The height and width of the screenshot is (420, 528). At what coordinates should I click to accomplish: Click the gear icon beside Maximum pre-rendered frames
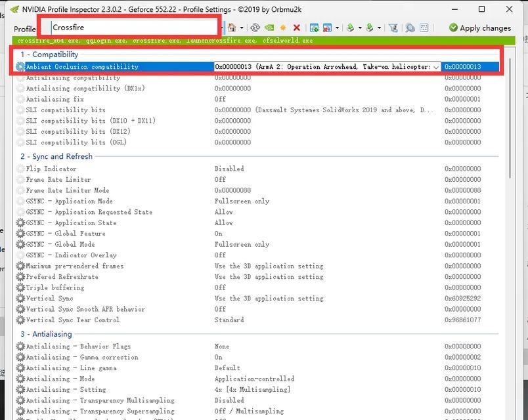20,266
